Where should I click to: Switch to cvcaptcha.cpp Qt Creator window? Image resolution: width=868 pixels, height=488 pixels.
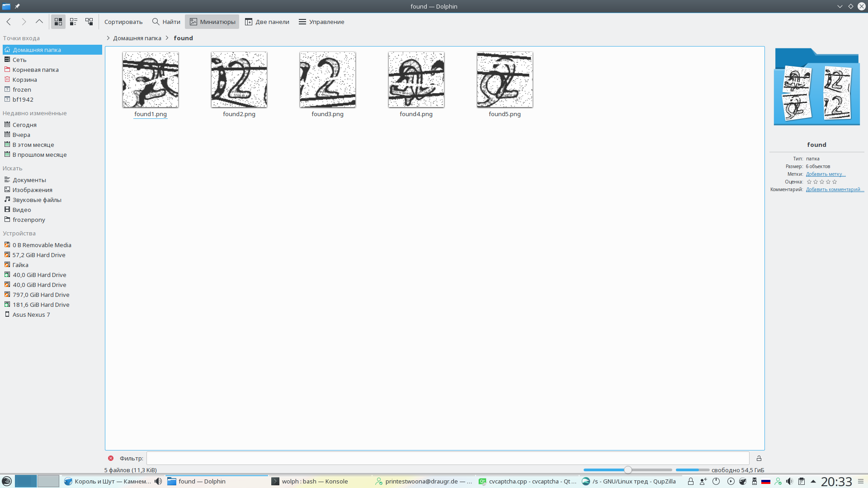[527, 481]
